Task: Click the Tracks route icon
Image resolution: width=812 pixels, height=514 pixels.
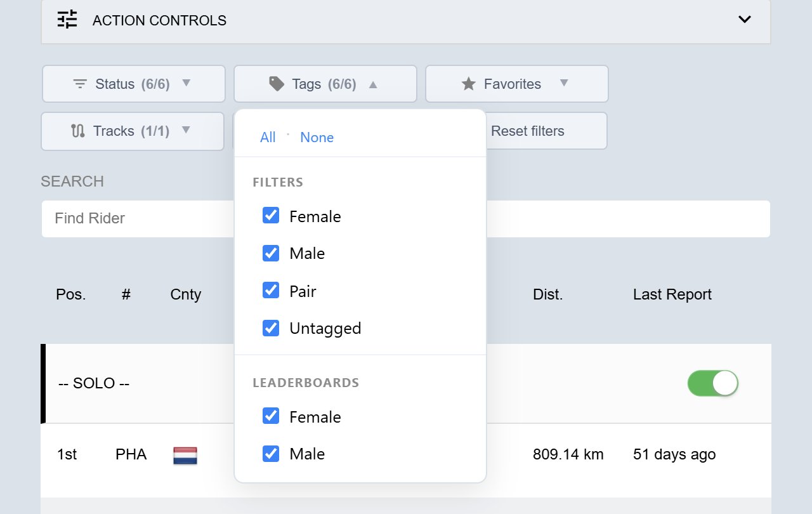Action: (78, 131)
